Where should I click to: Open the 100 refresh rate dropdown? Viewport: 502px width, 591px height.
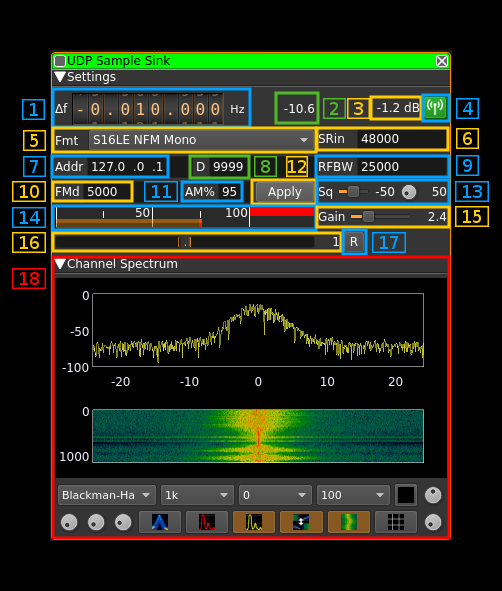[x=353, y=495]
